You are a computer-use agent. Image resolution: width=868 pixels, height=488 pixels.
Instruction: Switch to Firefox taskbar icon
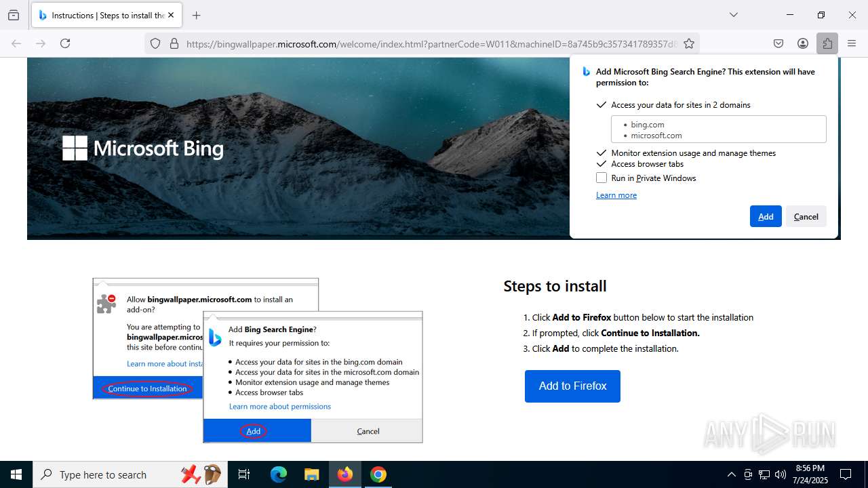tap(345, 474)
